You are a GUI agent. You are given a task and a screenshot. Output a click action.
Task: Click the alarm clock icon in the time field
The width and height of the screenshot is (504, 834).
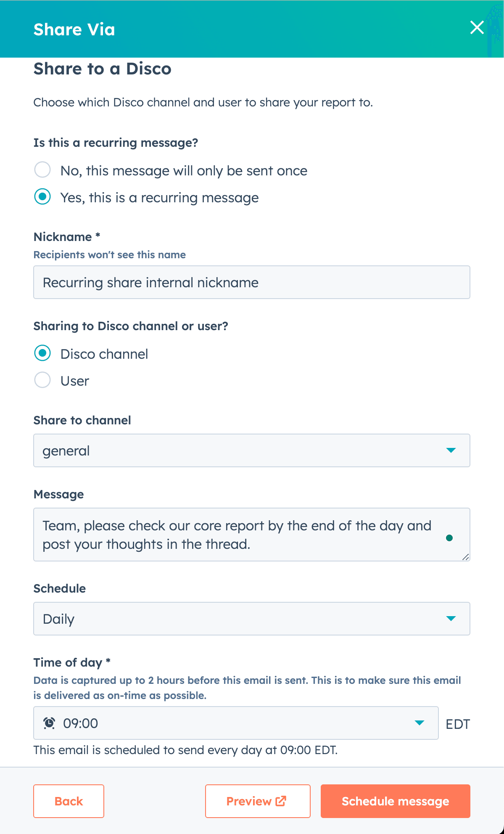[49, 723]
